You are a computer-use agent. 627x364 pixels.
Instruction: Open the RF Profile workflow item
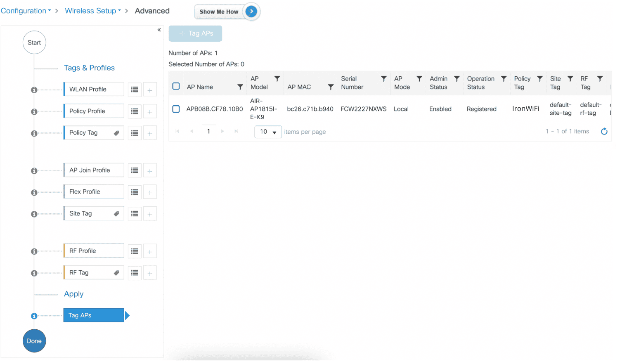[x=94, y=251]
